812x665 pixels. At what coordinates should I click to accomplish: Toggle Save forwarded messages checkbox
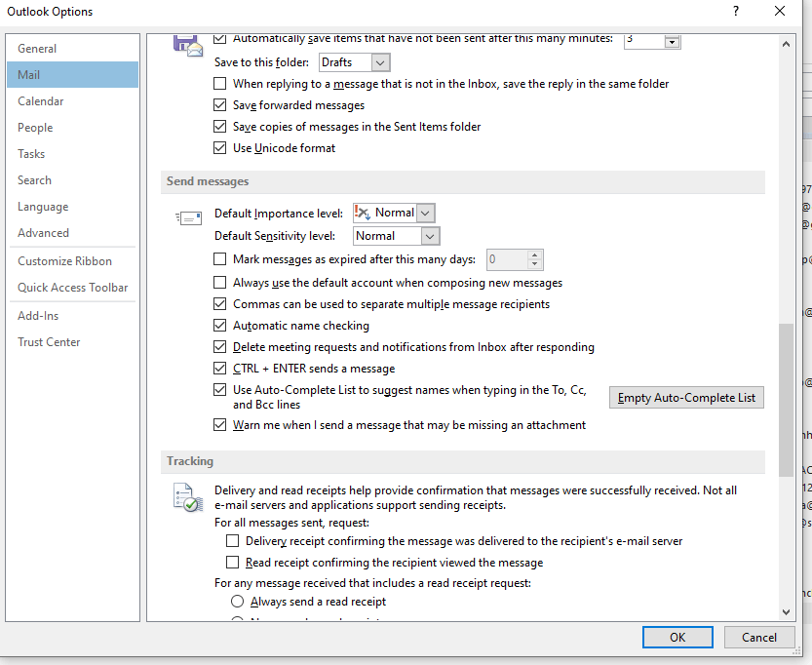pos(220,105)
